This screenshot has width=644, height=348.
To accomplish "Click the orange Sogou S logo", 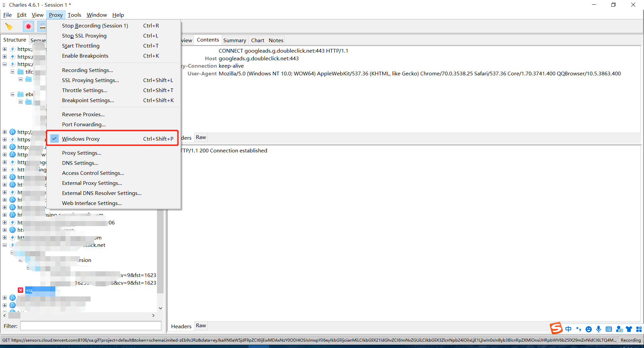I will click(556, 328).
